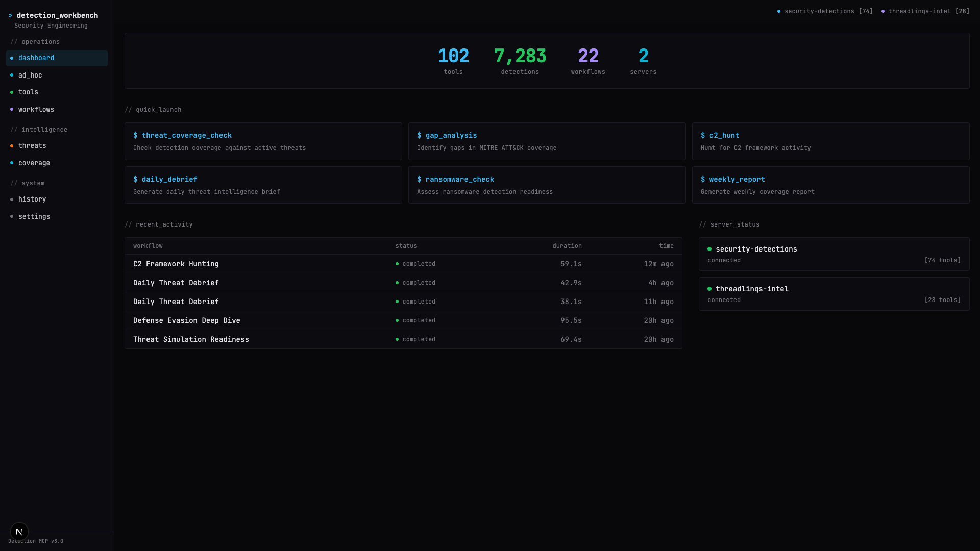This screenshot has width=980, height=551.
Task: Open the dashboard sidebar item
Action: pyautogui.click(x=57, y=58)
